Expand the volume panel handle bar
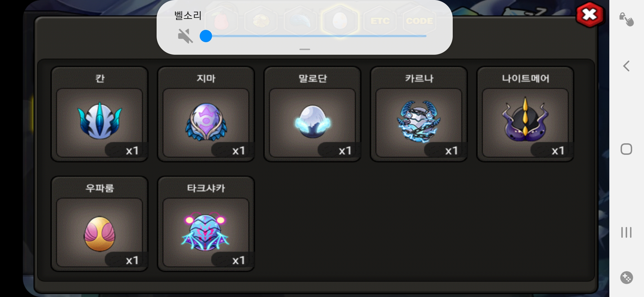This screenshot has height=297, width=644. [x=305, y=49]
